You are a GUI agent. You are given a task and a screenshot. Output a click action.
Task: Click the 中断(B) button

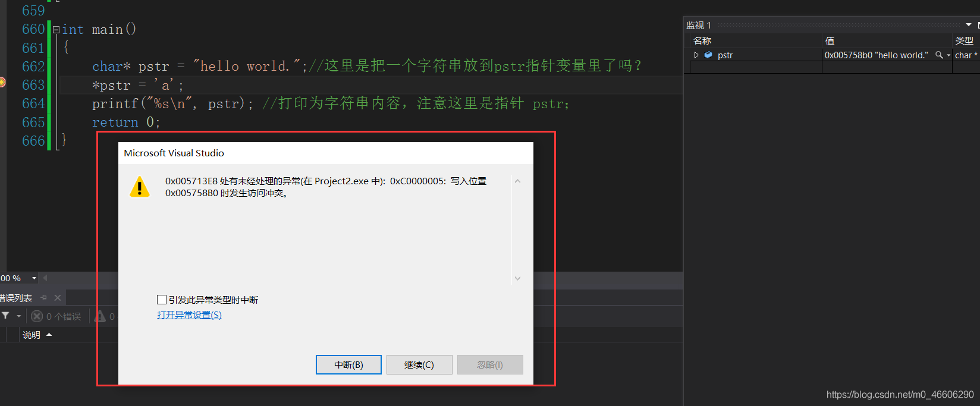pyautogui.click(x=348, y=364)
